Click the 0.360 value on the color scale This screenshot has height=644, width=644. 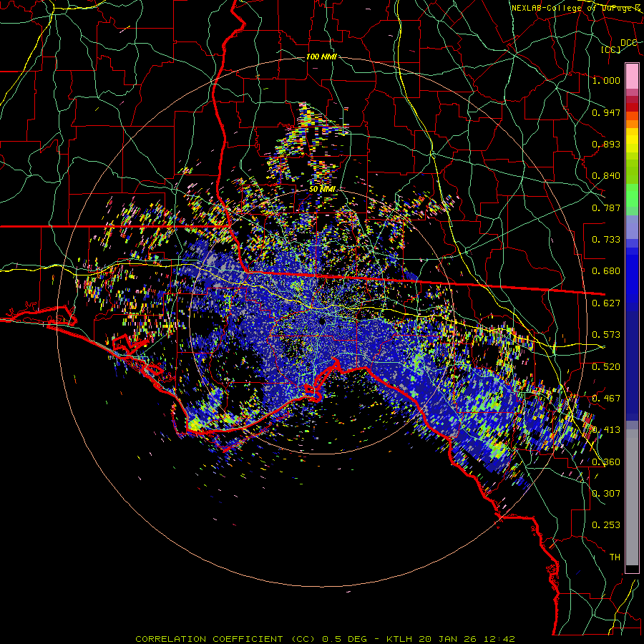click(606, 462)
